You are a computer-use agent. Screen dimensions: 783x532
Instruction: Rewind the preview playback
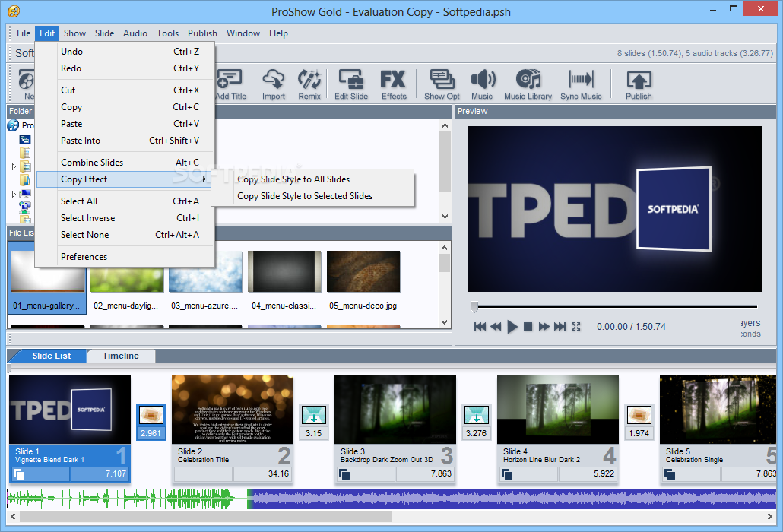click(x=496, y=326)
